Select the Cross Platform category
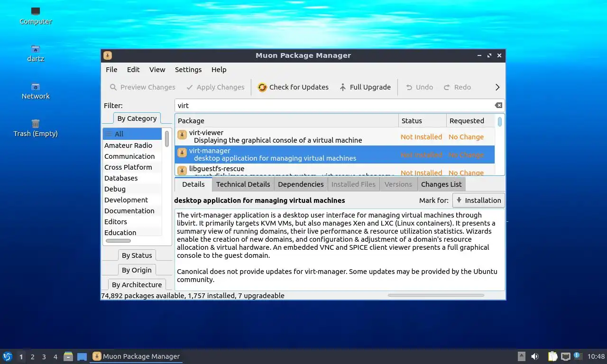Image resolution: width=607 pixels, height=364 pixels. [x=132, y=167]
